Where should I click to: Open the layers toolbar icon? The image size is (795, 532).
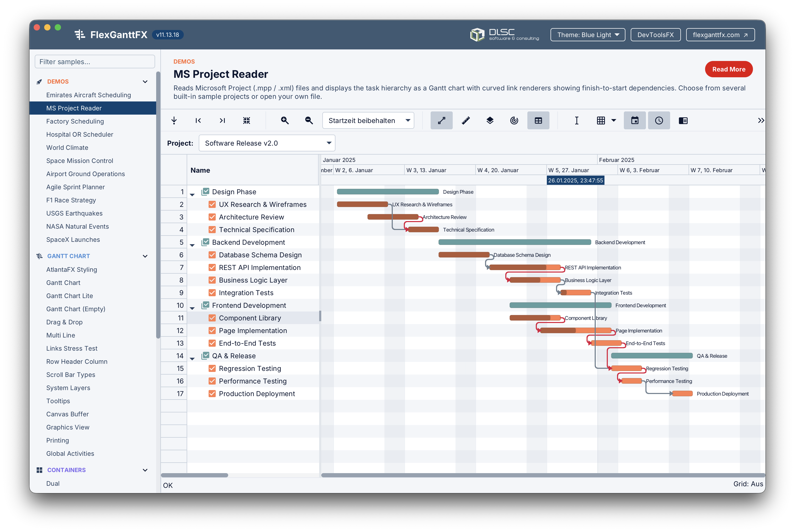(490, 120)
